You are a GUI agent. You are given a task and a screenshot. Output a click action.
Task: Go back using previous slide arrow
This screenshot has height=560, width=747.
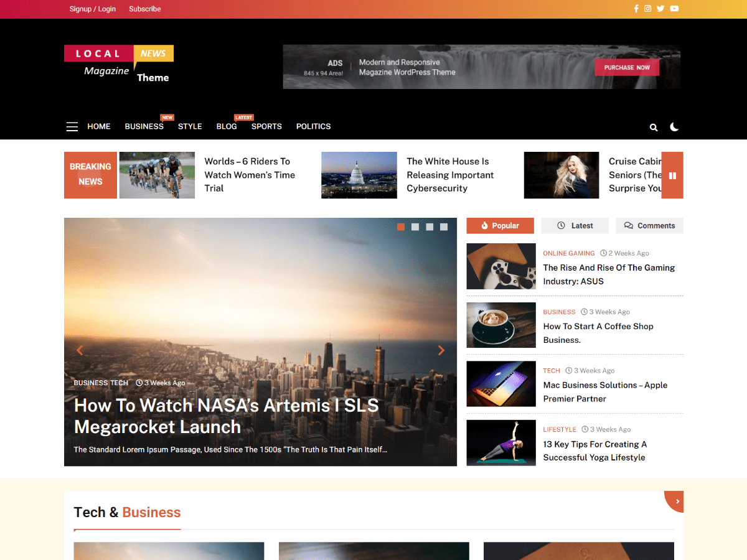coord(80,350)
